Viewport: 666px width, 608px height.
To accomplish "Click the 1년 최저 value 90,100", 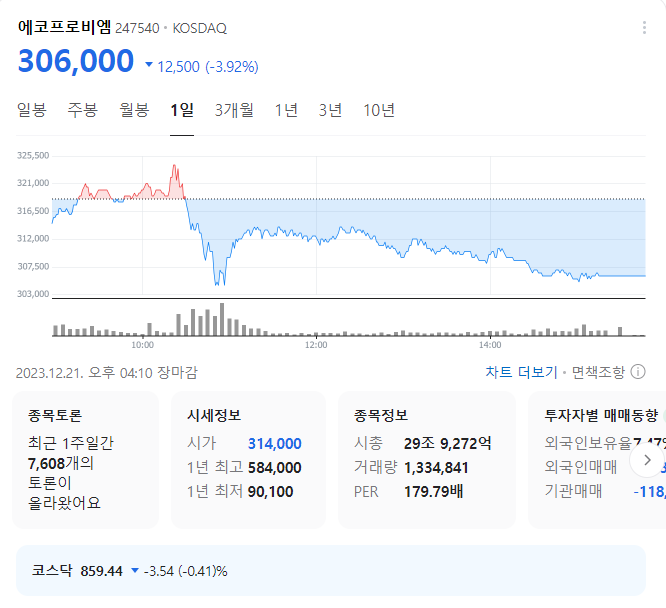I will pos(271,492).
